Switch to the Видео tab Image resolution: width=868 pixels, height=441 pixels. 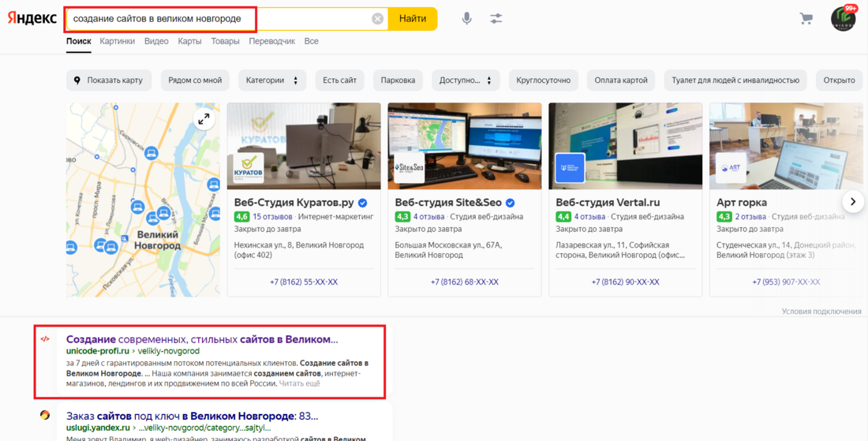click(x=156, y=42)
